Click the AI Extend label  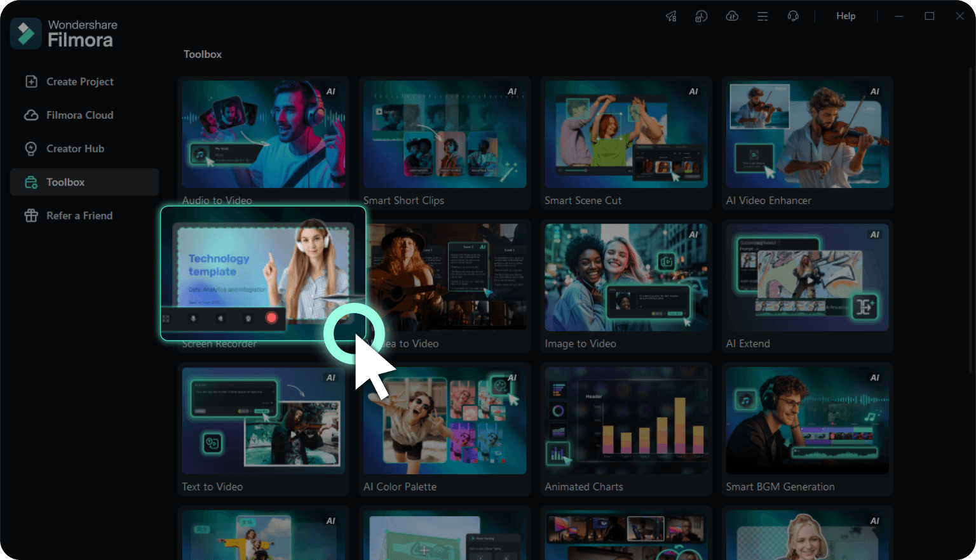point(748,343)
